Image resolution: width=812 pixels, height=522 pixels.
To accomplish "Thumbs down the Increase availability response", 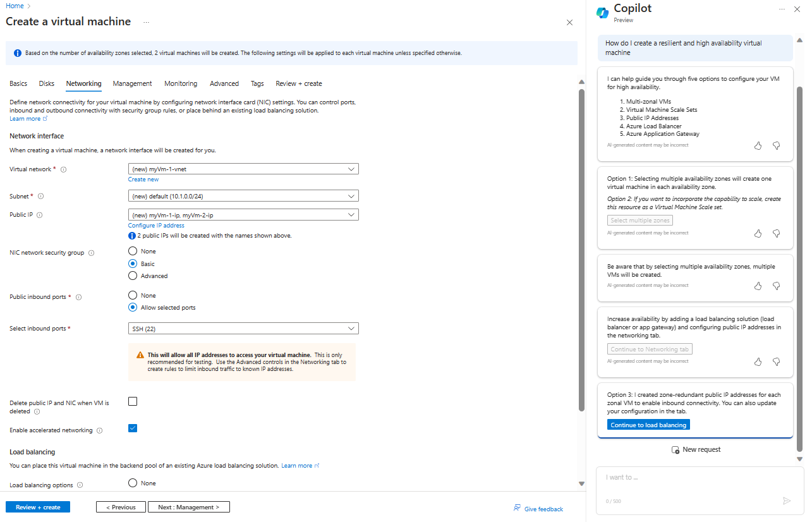I will tap(777, 361).
